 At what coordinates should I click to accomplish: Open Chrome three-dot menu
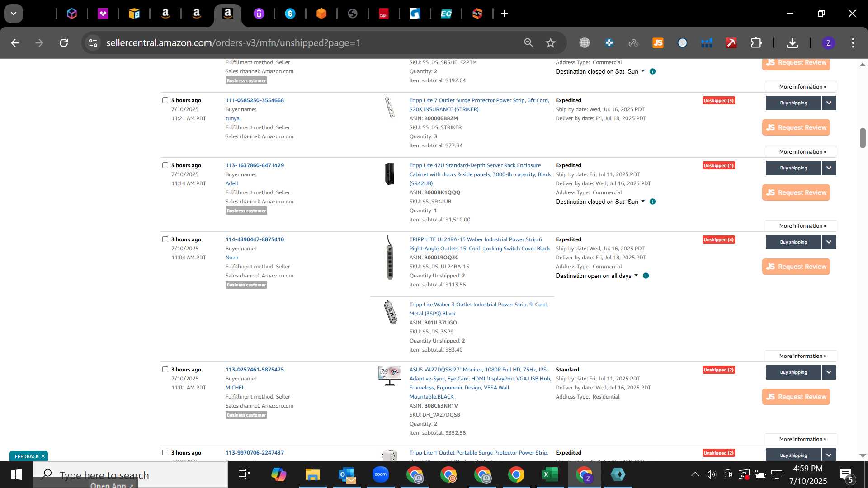point(853,43)
